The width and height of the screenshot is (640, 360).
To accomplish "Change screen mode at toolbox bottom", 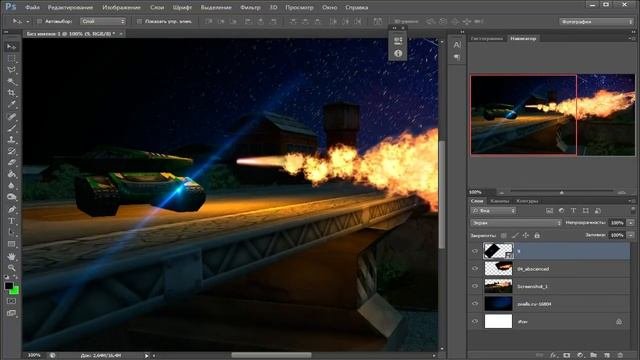I will tap(11, 313).
